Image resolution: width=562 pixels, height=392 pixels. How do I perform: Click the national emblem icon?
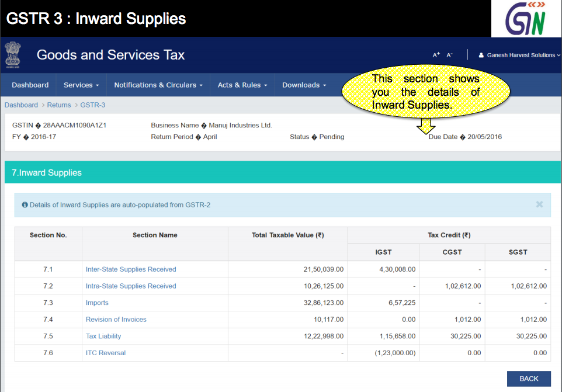pyautogui.click(x=12, y=55)
